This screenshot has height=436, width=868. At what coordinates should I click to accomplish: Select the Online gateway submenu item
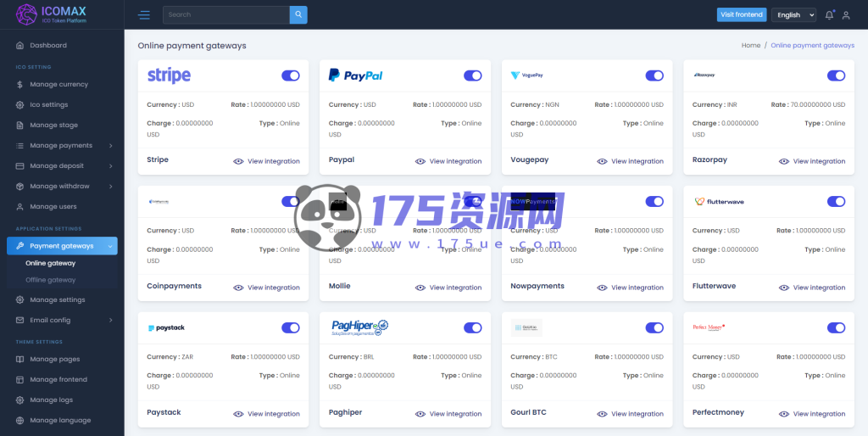[x=50, y=263]
